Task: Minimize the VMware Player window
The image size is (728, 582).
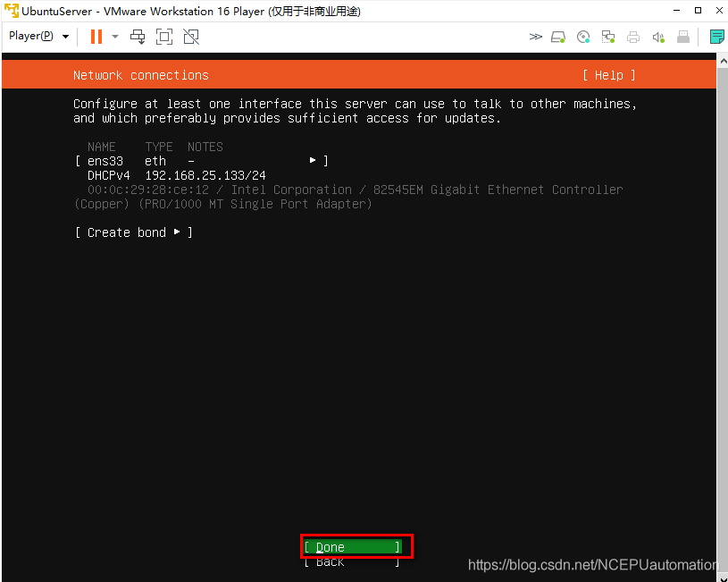Action: pyautogui.click(x=677, y=10)
